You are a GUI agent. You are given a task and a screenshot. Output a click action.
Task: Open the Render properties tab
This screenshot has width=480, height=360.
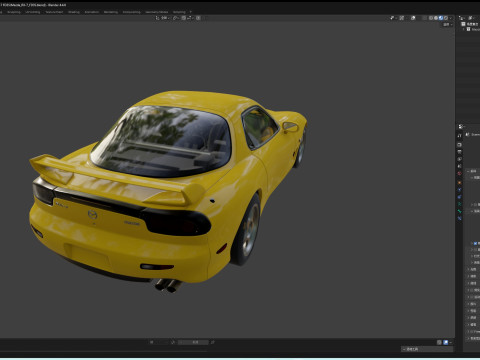point(459,145)
